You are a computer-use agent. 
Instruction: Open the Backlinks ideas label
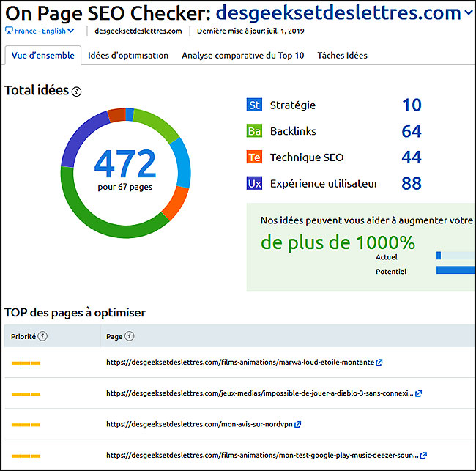(x=293, y=131)
